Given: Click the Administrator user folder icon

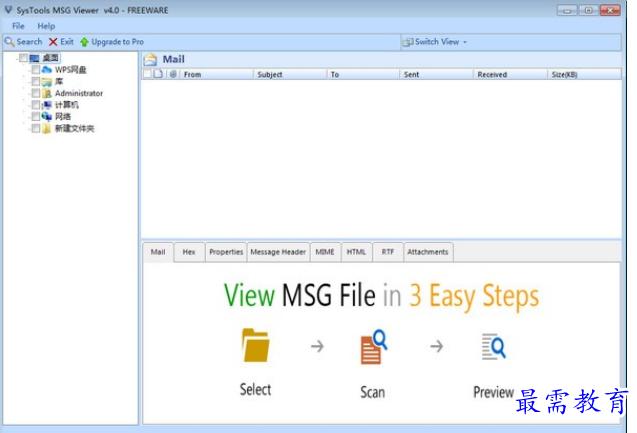Looking at the screenshot, I should [47, 93].
